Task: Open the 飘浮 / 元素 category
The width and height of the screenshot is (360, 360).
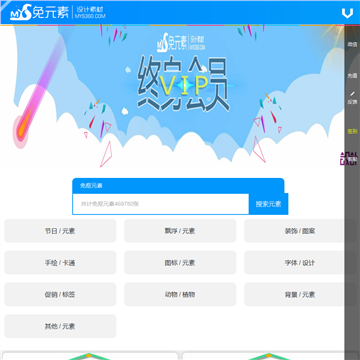Action: 180,231
